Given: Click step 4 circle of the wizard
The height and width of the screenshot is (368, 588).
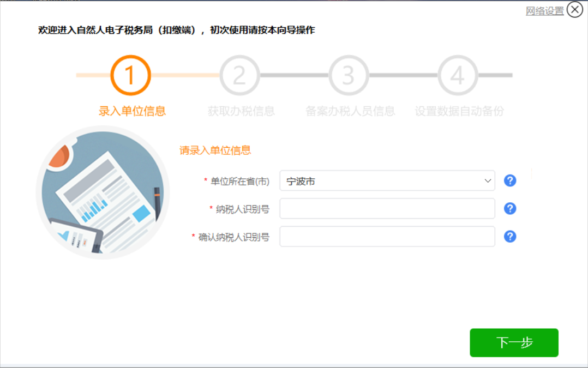Looking at the screenshot, I should coord(458,75).
